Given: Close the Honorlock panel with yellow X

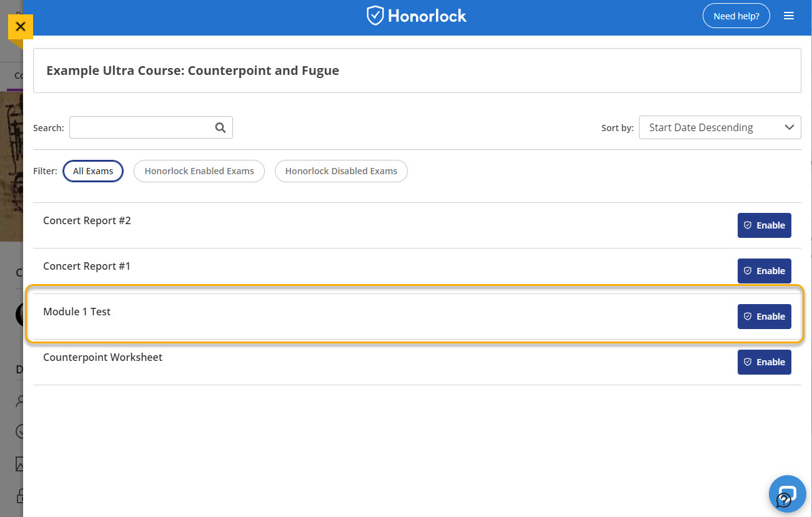Looking at the screenshot, I should click(x=21, y=27).
